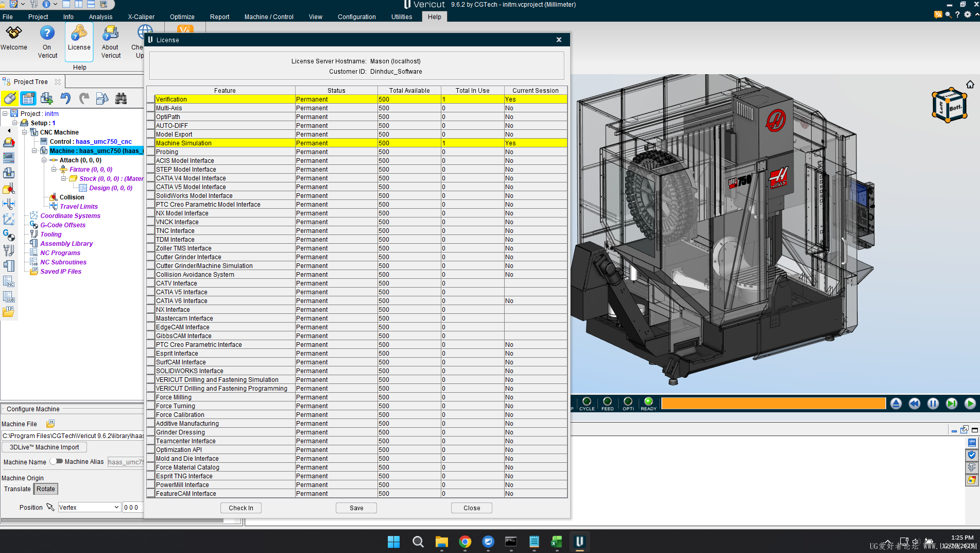Click the 3DLive Machine Import button
Viewport: 980px width, 553px height.
coord(44,447)
